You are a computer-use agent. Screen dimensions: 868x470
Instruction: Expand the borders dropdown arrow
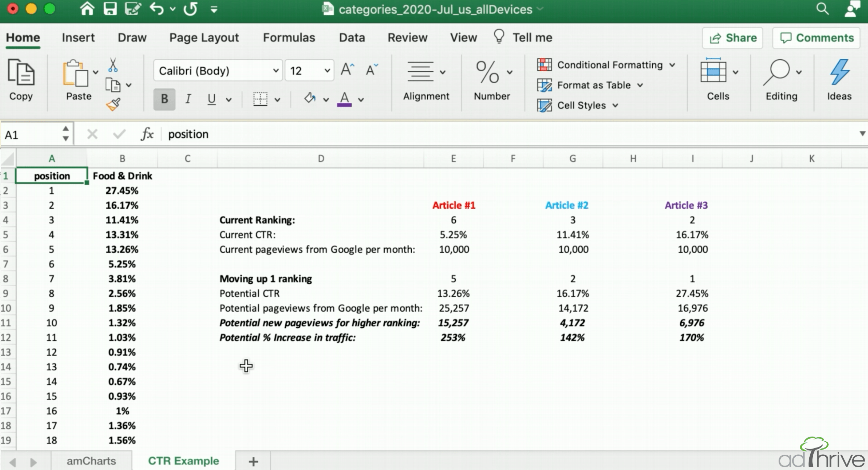pyautogui.click(x=278, y=100)
